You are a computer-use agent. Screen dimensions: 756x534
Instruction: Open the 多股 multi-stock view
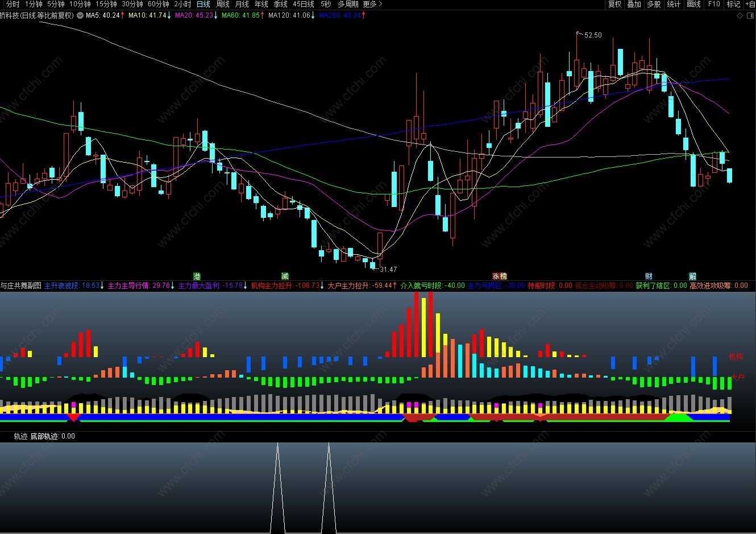(654, 4)
